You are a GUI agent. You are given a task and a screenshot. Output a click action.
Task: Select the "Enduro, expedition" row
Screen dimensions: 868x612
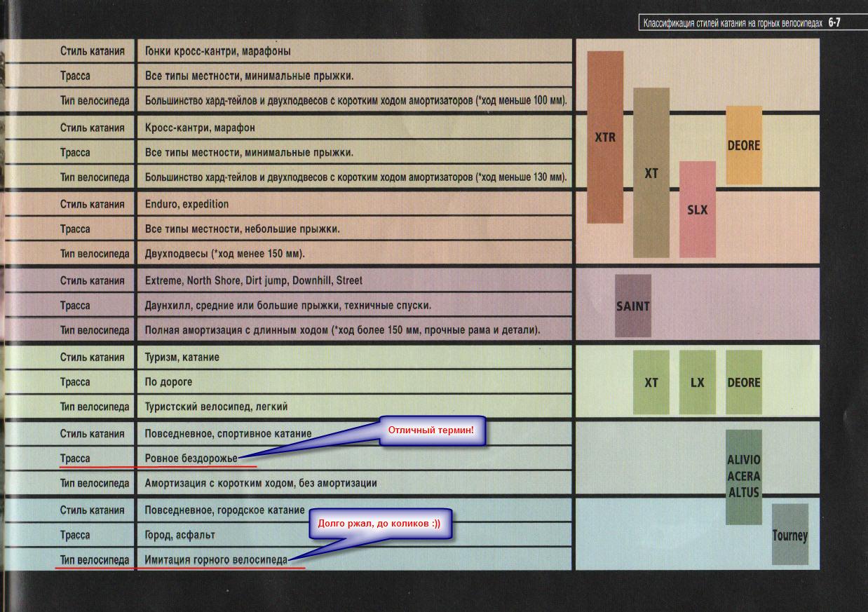click(187, 204)
